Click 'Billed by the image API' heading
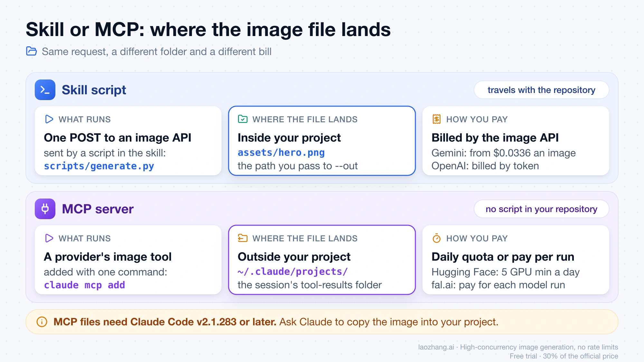Viewport: 644px width, 362px height. click(495, 137)
